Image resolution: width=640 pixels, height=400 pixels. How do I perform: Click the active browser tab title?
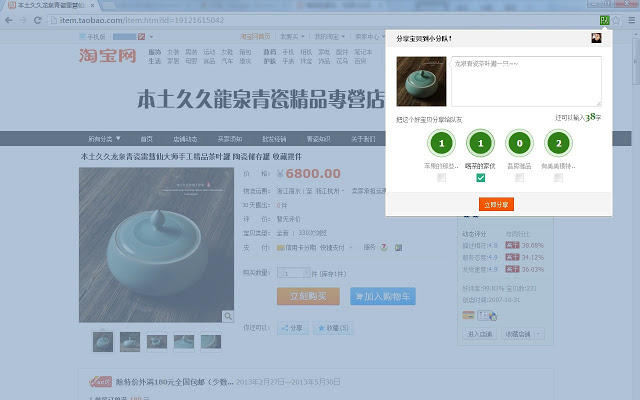[51, 6]
